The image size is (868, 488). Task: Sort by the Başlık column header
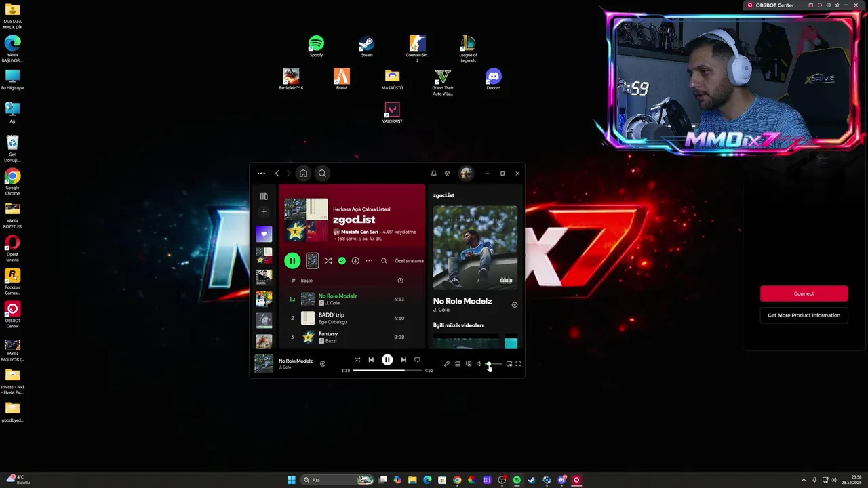tap(307, 281)
